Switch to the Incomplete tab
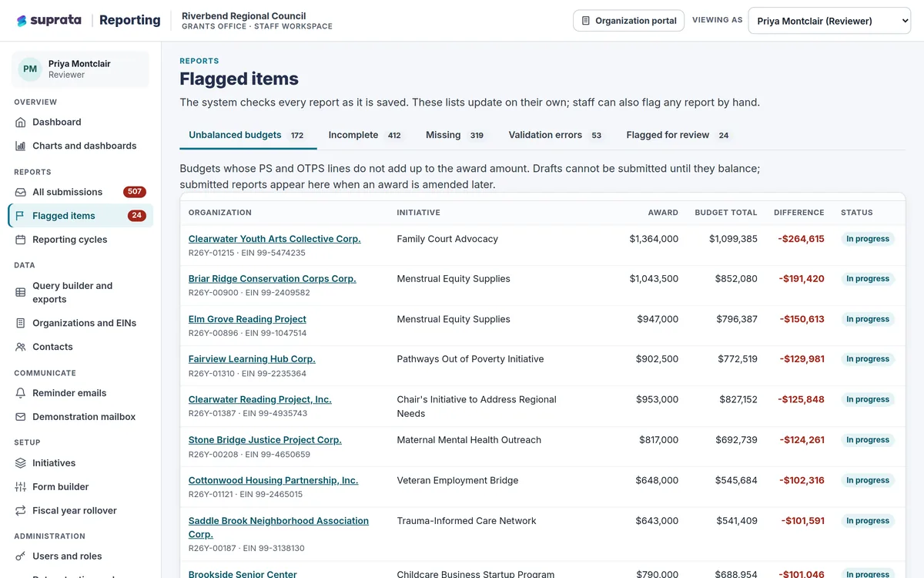Screen dimensions: 924x578 coord(366,135)
